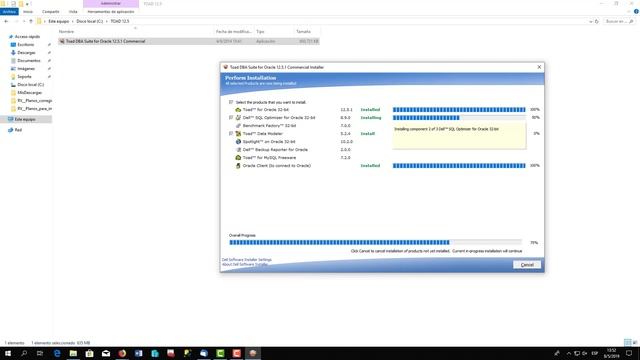Select the Toad DBA Suite for Oracle file

[x=189, y=41]
